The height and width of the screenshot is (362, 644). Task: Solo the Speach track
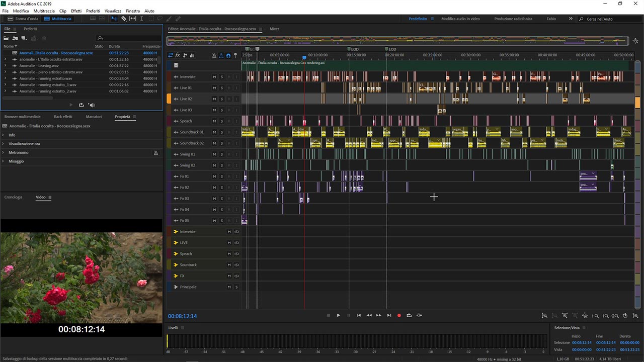(221, 121)
